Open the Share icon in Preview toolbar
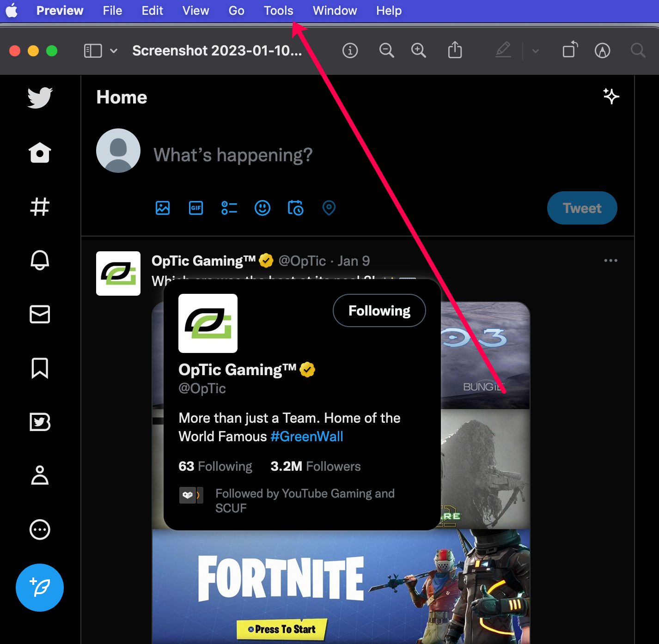The width and height of the screenshot is (659, 644). [455, 50]
